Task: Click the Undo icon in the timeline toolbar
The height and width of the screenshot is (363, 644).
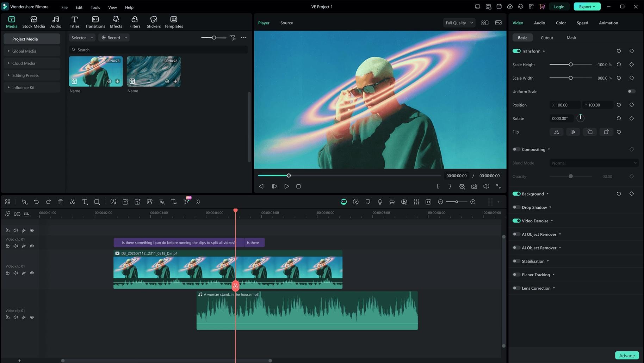Action: click(x=36, y=202)
